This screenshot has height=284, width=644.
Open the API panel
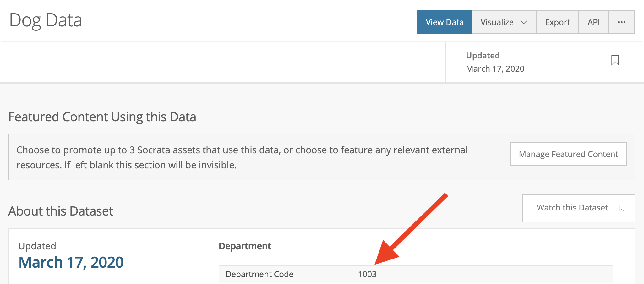click(x=593, y=22)
